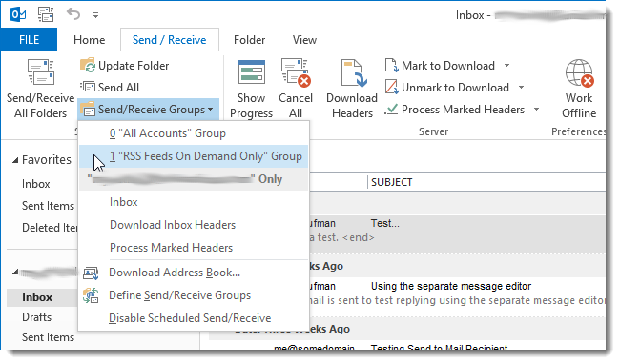Click the Send All envelope icon
The height and width of the screenshot is (364, 620).
pos(88,87)
